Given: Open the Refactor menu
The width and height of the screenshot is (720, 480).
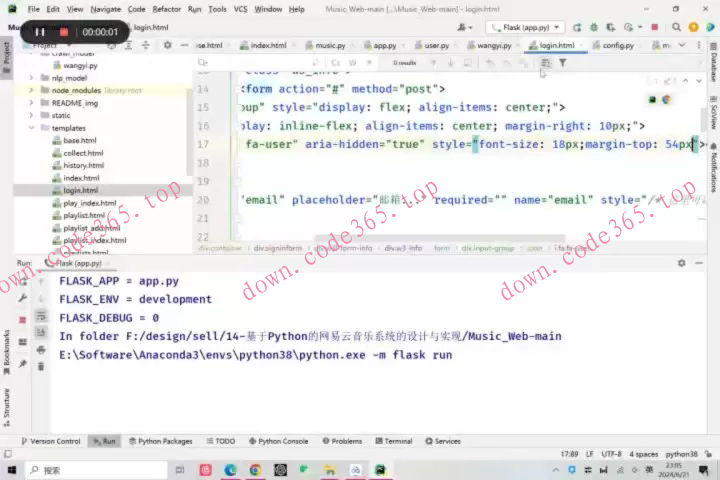Looking at the screenshot, I should coord(167,9).
